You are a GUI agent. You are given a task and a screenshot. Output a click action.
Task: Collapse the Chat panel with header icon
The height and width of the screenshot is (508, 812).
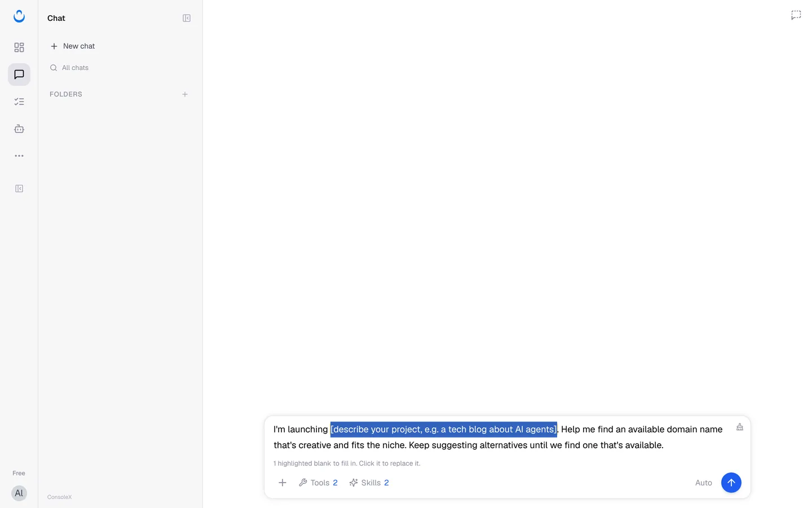click(x=187, y=18)
